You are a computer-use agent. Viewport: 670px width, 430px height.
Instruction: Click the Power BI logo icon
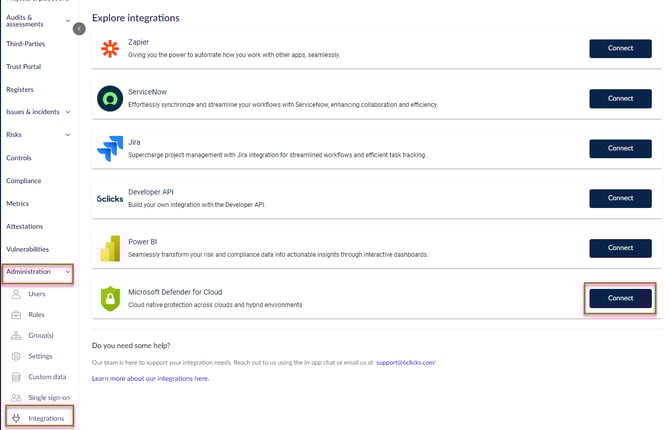coord(109,248)
